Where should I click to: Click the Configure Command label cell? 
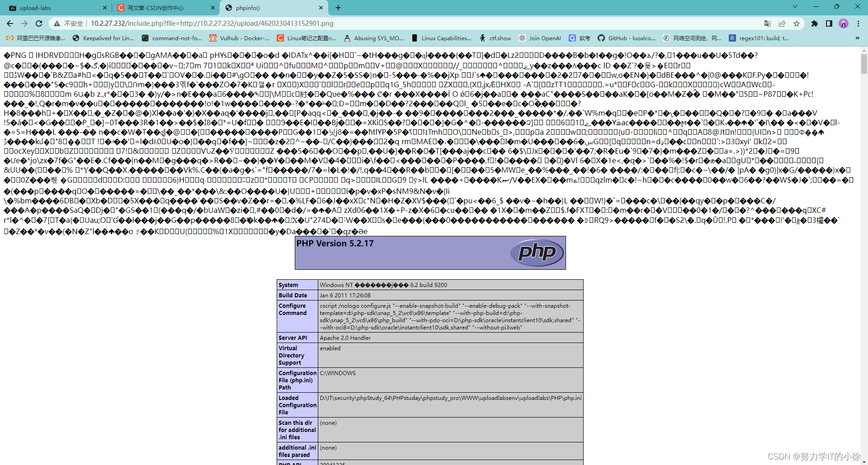[297, 316]
